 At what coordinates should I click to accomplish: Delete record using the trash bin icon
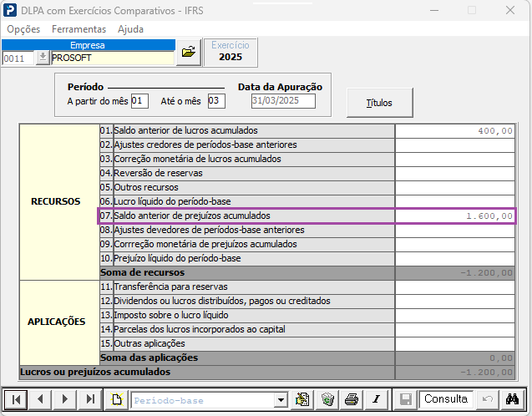(x=327, y=399)
